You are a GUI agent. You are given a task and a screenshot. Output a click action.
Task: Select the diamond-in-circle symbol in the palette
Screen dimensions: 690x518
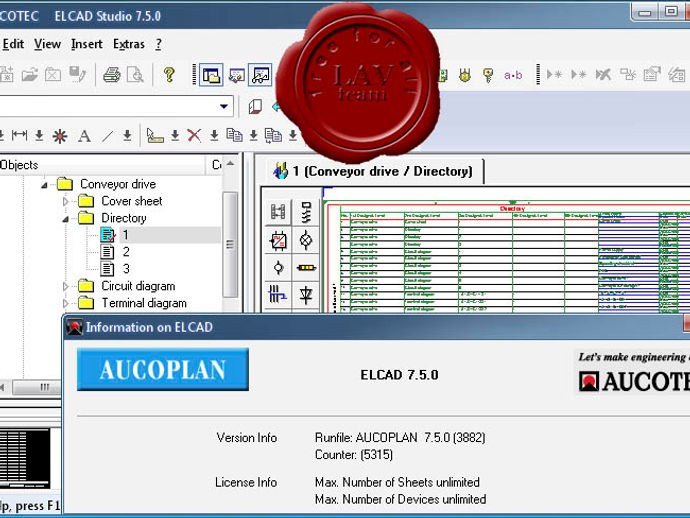click(x=306, y=240)
